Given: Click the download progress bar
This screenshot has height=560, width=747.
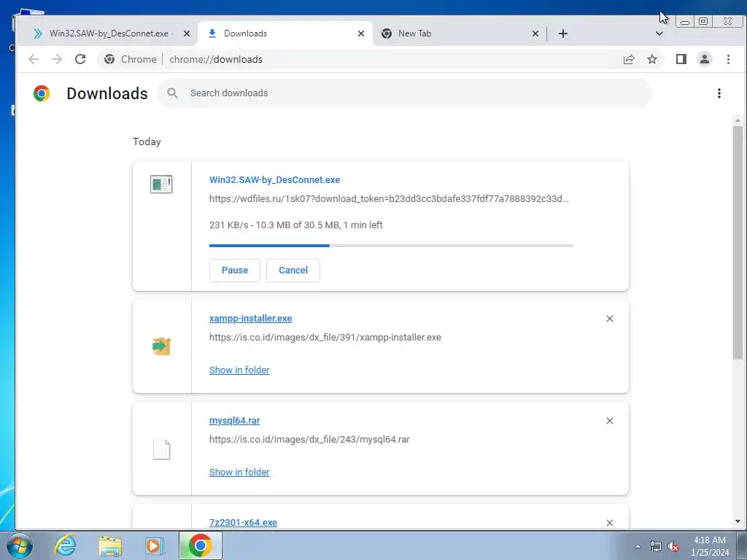Looking at the screenshot, I should (391, 246).
